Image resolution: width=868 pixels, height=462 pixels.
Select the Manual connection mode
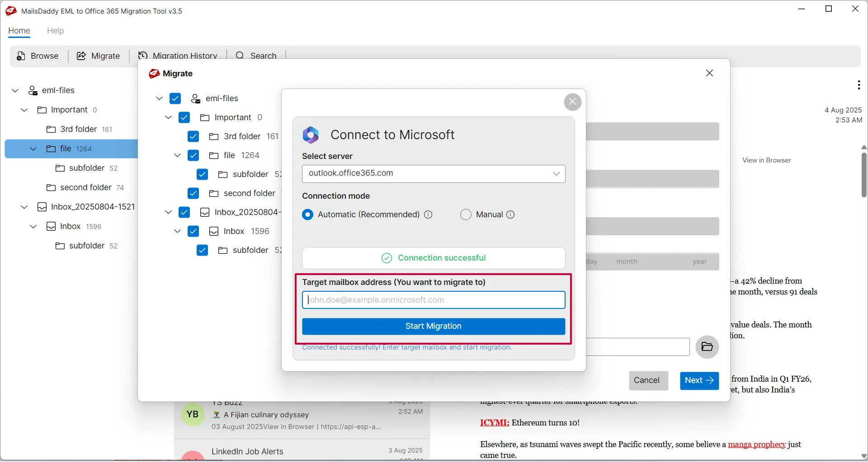(466, 215)
